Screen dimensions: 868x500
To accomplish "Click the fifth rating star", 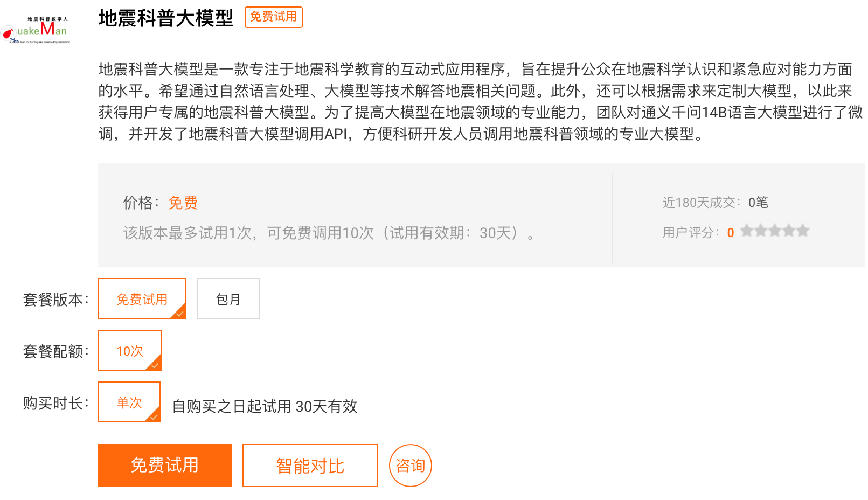I will pos(803,231).
